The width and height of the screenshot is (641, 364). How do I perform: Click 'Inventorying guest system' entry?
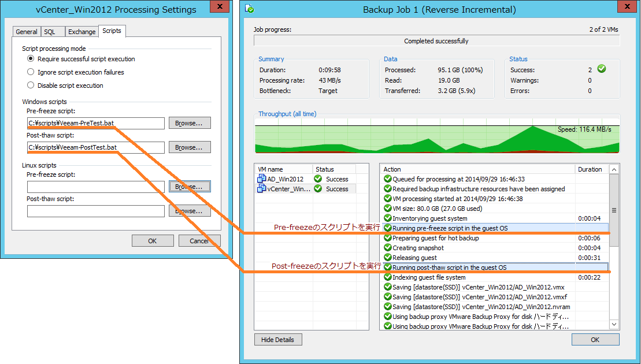429,218
